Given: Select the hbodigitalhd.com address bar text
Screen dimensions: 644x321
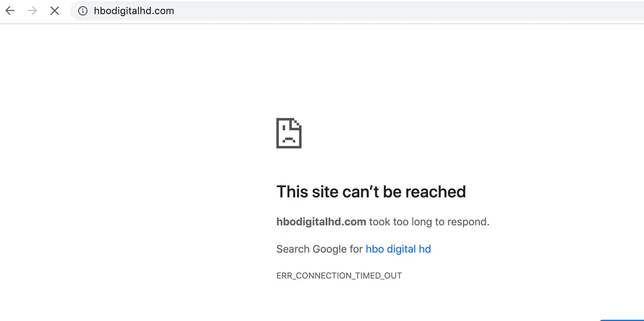Looking at the screenshot, I should (134, 11).
